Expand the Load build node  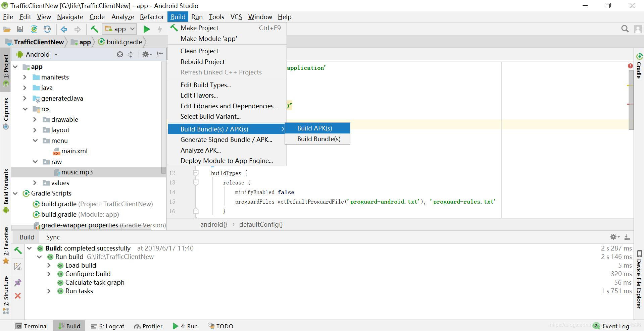(49, 265)
